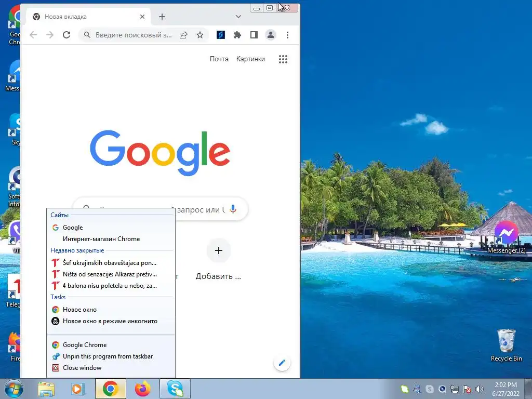Click the back arrow in Chrome
532x399 pixels.
[33, 35]
